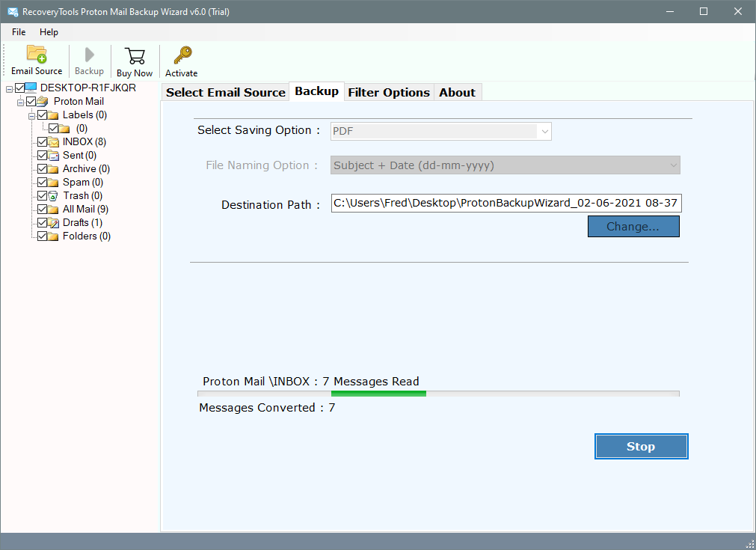Image resolution: width=756 pixels, height=550 pixels.
Task: Switch to the Filter Options tab
Action: click(x=389, y=92)
